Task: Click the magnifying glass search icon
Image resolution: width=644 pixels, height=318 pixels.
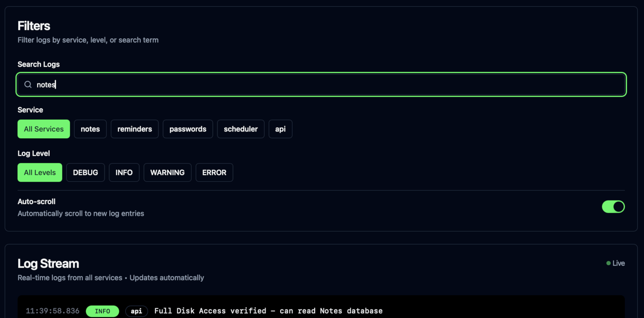Action: tap(28, 84)
